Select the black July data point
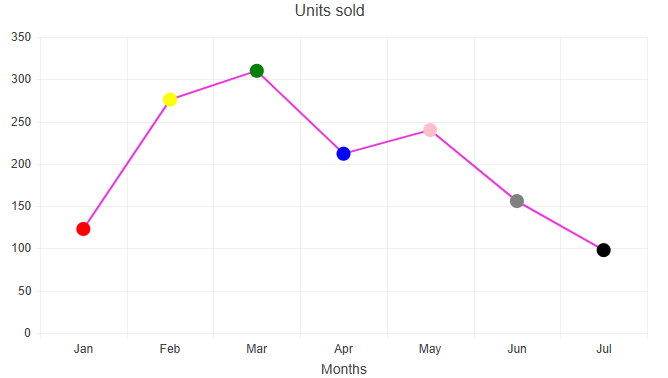The image size is (668, 378). coord(603,250)
